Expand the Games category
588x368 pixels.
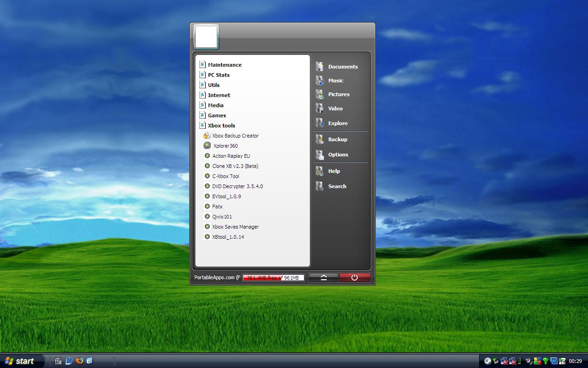(x=216, y=115)
